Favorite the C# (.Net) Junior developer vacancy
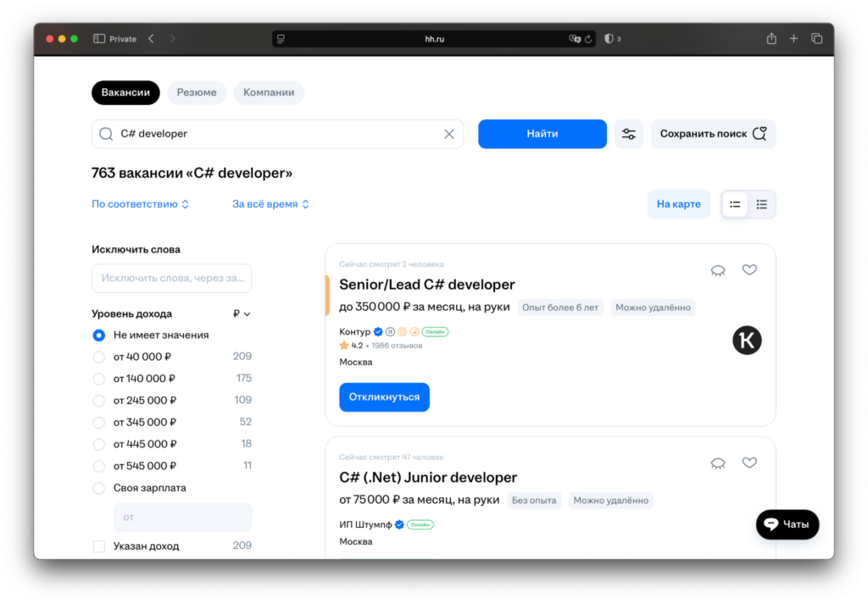Image resolution: width=868 pixels, height=604 pixels. [749, 463]
